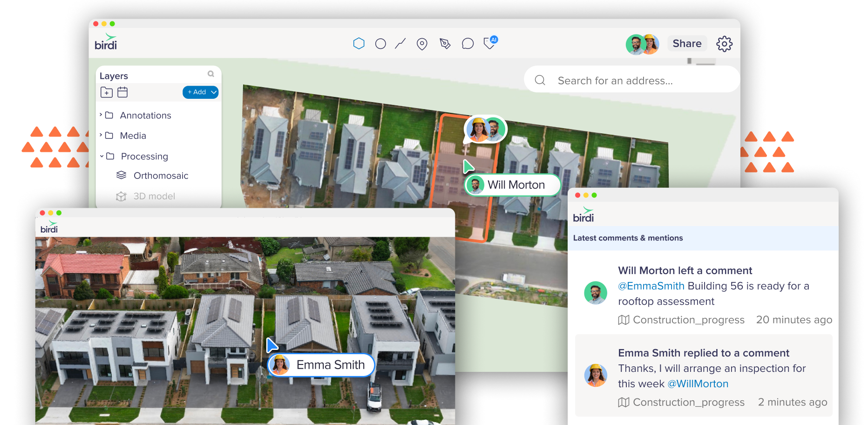868x425 pixels.
Task: Open the AI labeling tool
Action: 489,43
